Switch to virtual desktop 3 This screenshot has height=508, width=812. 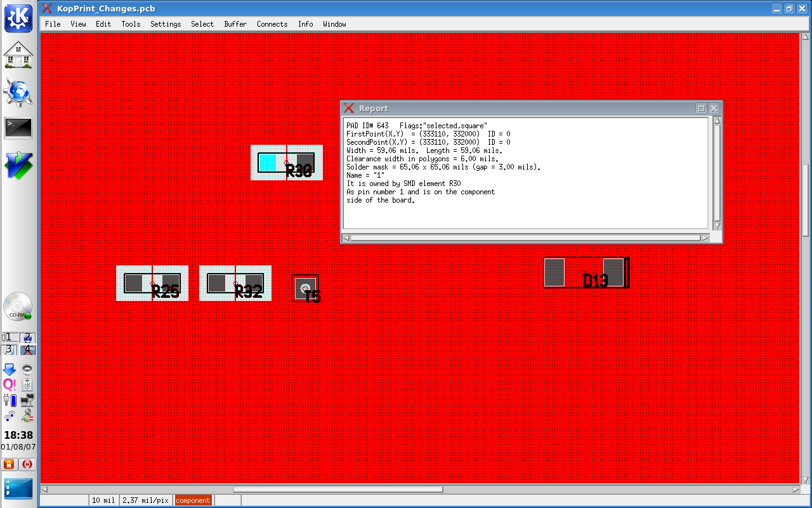pos(9,350)
